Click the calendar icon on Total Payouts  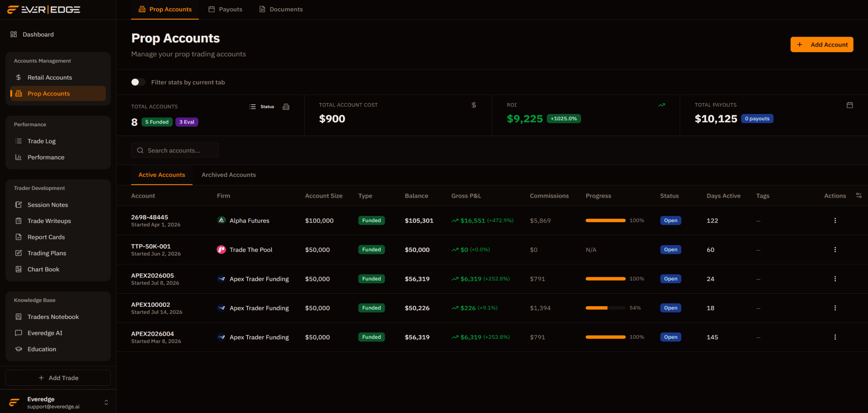pos(849,105)
